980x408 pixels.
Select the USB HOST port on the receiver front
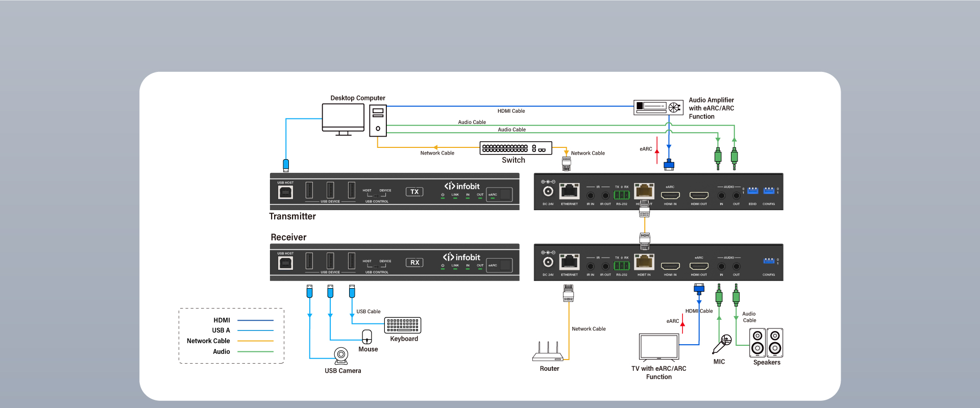pos(285,263)
